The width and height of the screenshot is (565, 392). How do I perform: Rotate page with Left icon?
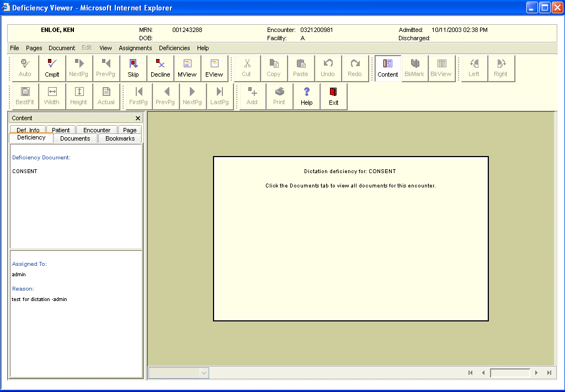click(x=474, y=68)
